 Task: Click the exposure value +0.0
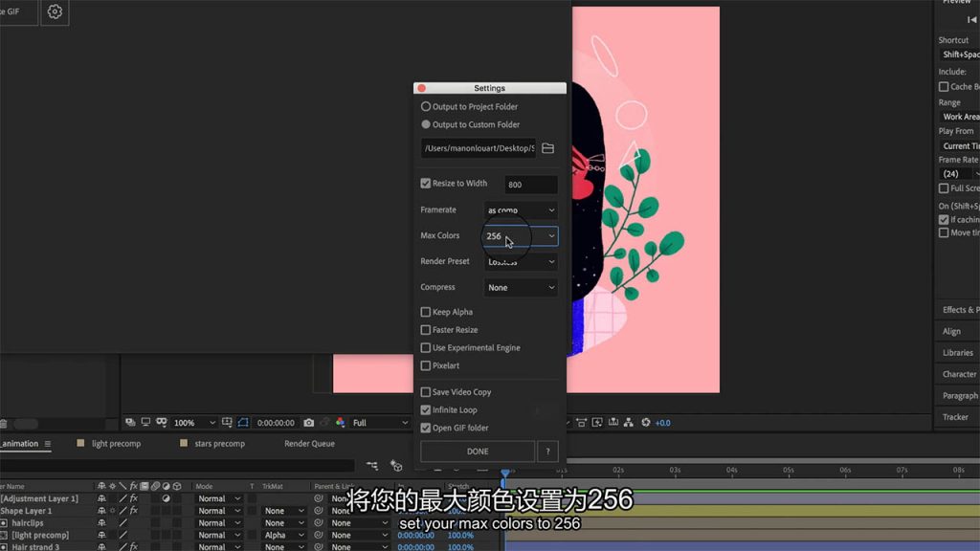tap(662, 423)
